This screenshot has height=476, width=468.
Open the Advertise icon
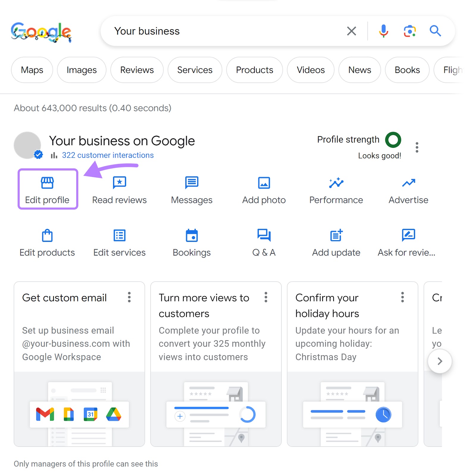coord(408,183)
